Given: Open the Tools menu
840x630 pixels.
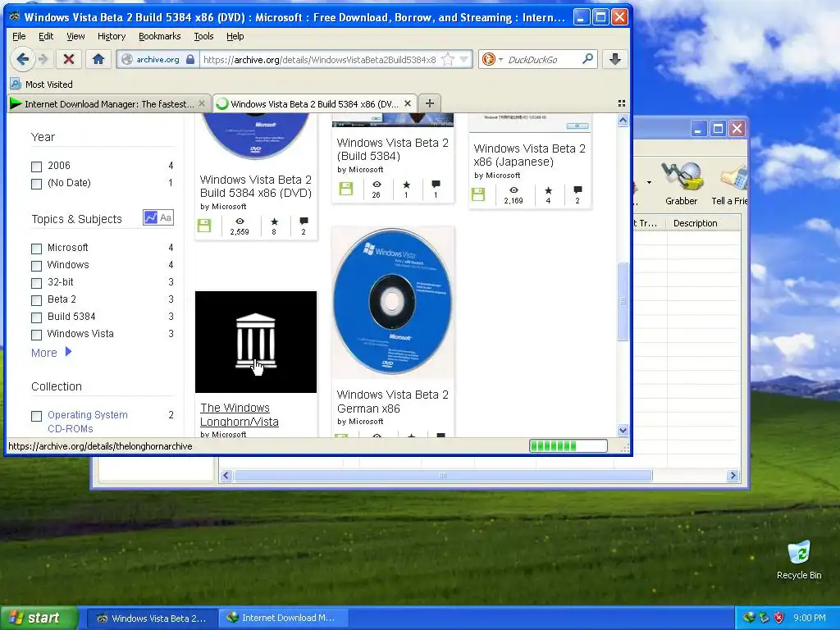Looking at the screenshot, I should pos(203,36).
